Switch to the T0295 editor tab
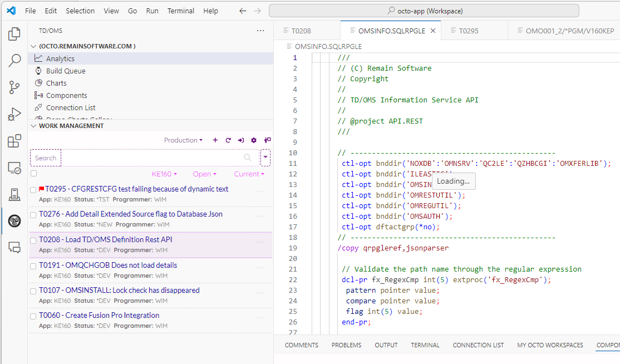The width and height of the screenshot is (620, 364). point(468,31)
